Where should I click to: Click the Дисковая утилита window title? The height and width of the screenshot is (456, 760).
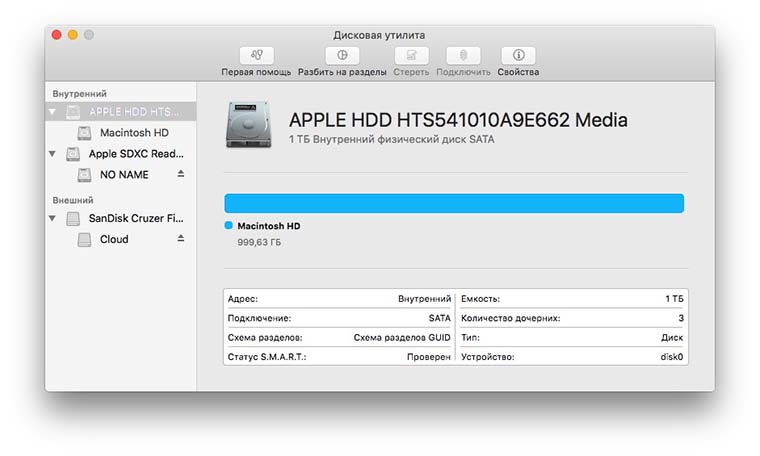coord(379,35)
